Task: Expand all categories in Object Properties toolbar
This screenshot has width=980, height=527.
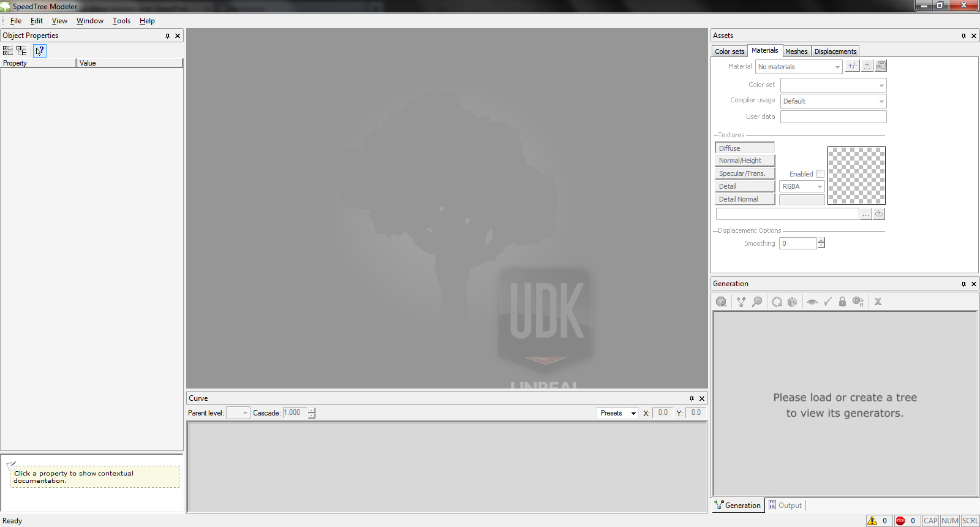Action: point(21,51)
